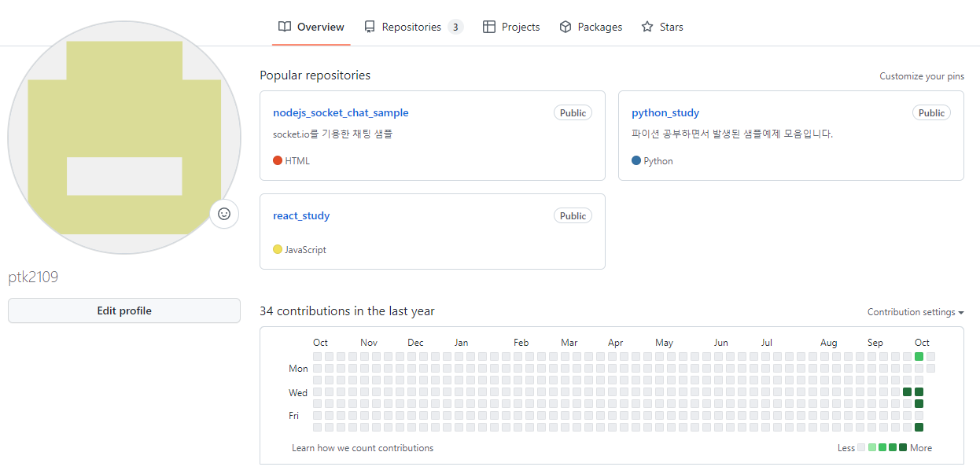Click the book icon beside Overview
Screen dimensions: 980x474
(285, 27)
